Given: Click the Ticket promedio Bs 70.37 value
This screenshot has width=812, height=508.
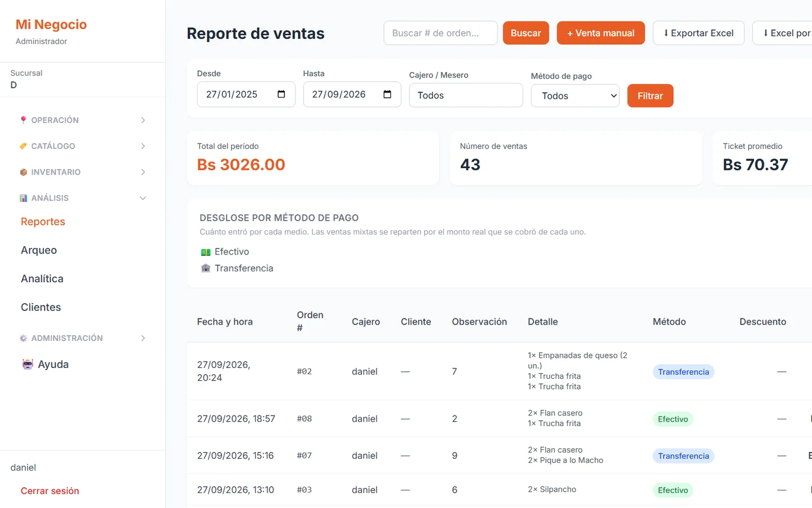Looking at the screenshot, I should click(x=755, y=165).
